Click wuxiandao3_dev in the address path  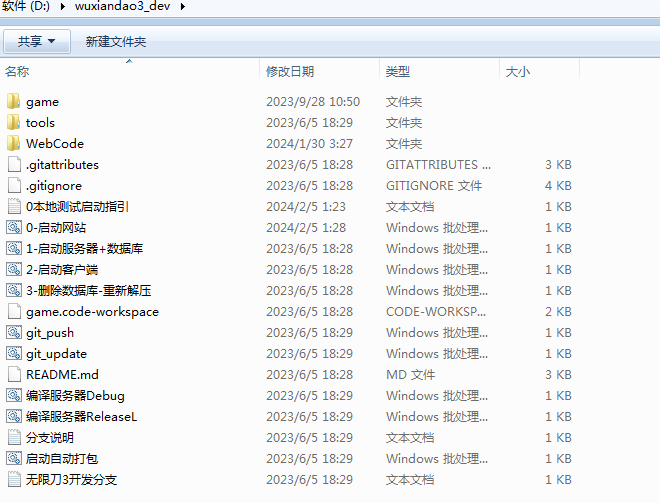click(122, 7)
